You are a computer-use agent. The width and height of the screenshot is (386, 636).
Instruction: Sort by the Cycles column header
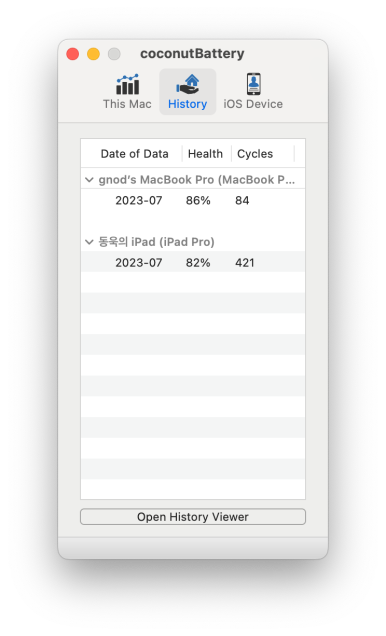click(x=255, y=154)
